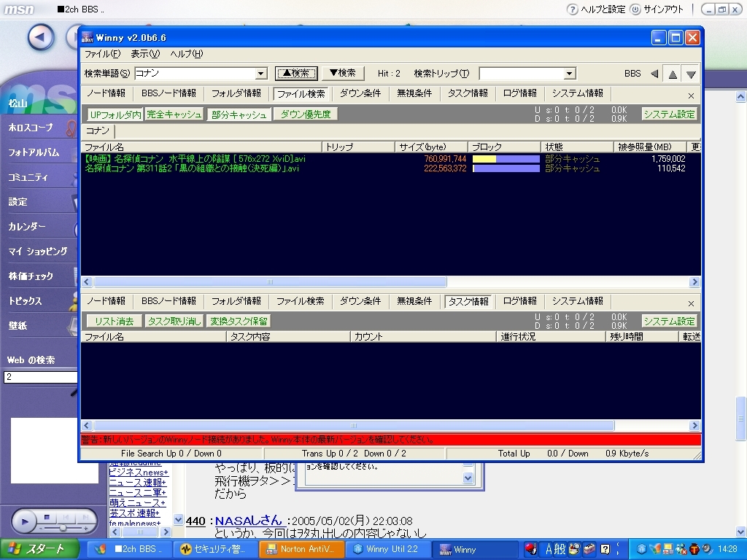
Task: Open the help question-mark icon in the taskbar language bar
Action: tap(605, 549)
